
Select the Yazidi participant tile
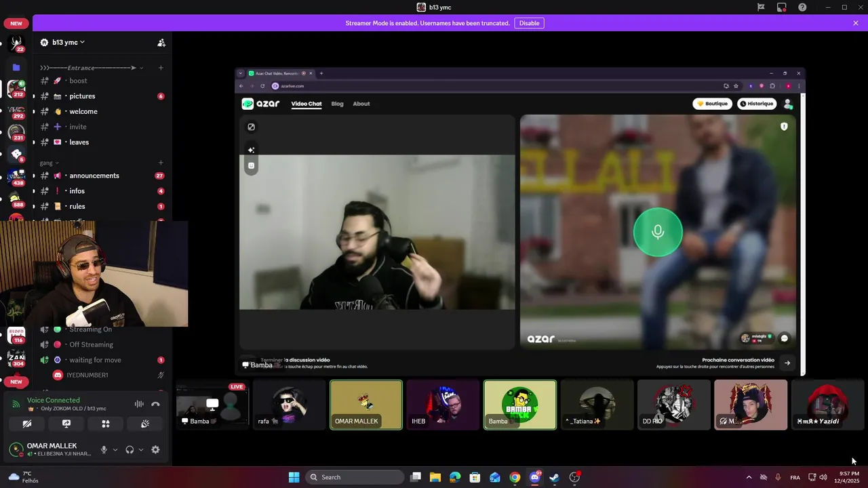pos(827,405)
